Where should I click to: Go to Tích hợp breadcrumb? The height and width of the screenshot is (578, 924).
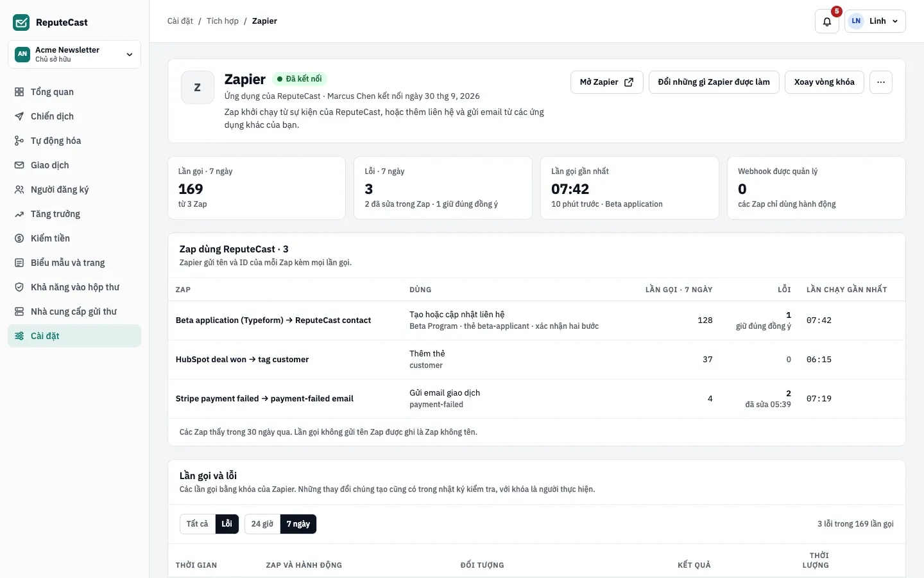tap(223, 21)
